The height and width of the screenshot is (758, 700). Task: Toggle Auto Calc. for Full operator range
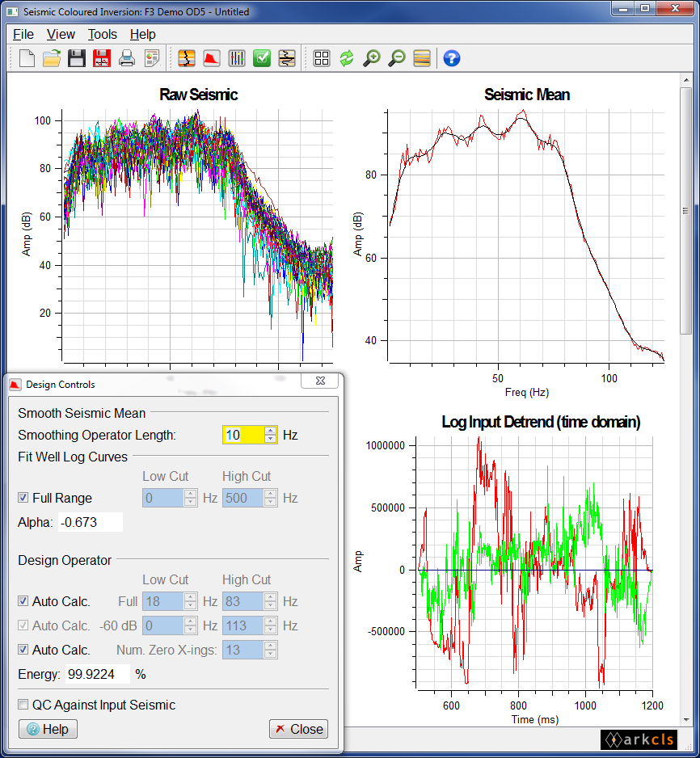click(x=23, y=601)
